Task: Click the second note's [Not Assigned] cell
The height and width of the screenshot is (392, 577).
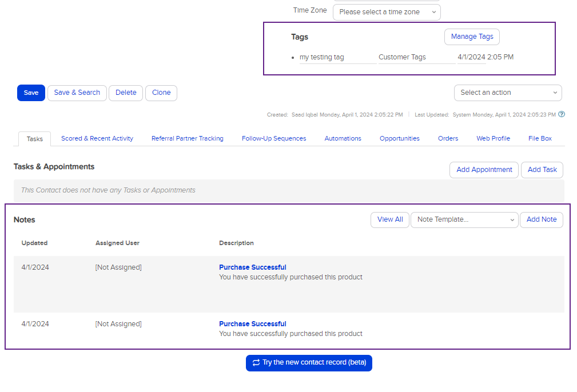Action: [118, 324]
